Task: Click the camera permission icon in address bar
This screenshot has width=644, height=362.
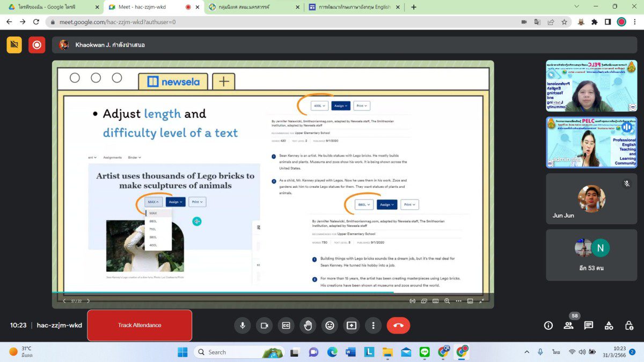Action: [x=524, y=22]
